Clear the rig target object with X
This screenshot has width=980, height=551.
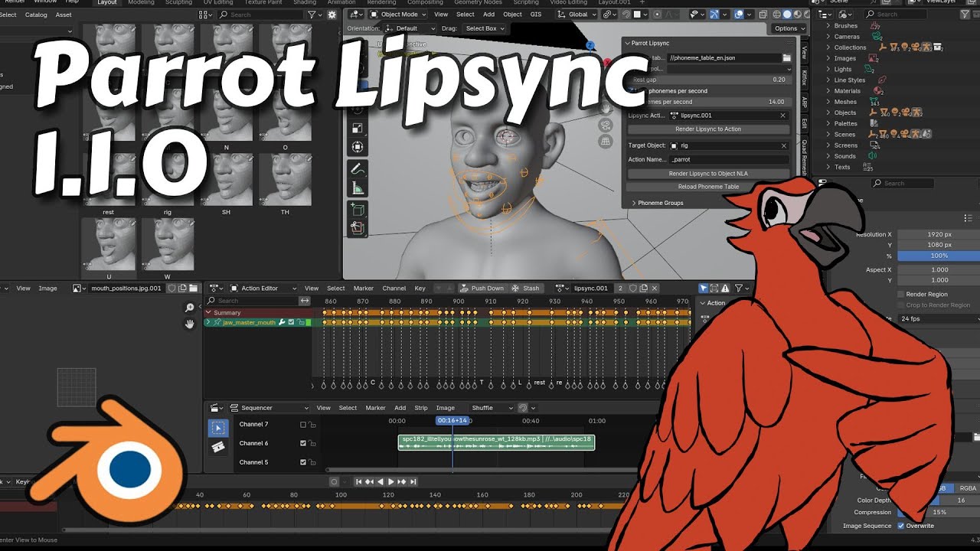[x=784, y=145]
